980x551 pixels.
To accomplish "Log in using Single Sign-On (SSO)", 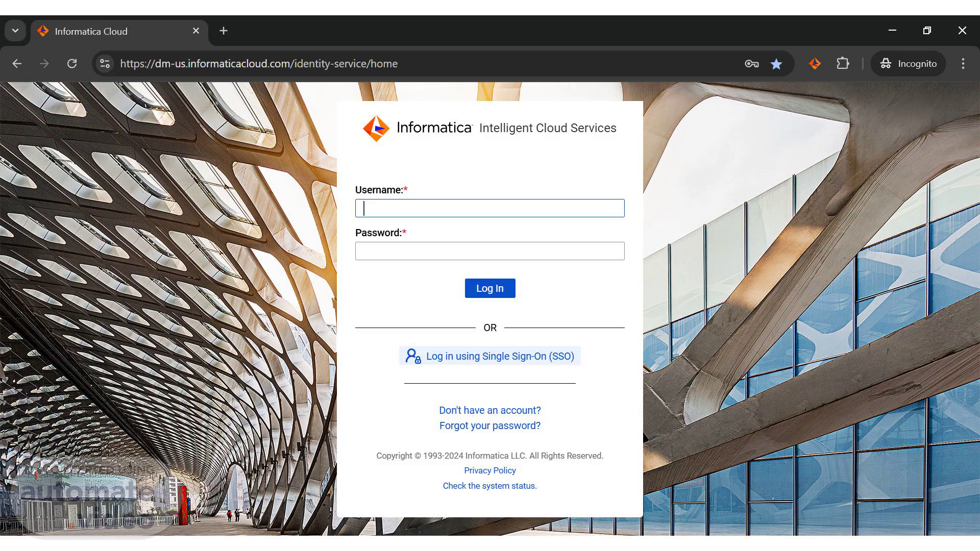I will [x=490, y=356].
